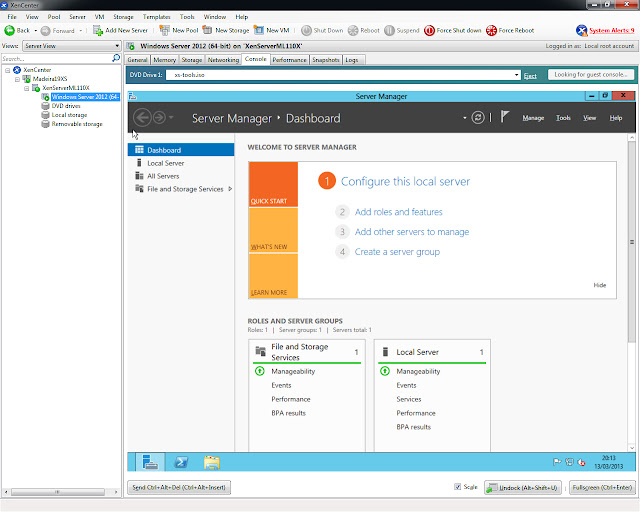Launch PowerShell from the guest taskbar
The height and width of the screenshot is (512, 640).
tap(181, 462)
